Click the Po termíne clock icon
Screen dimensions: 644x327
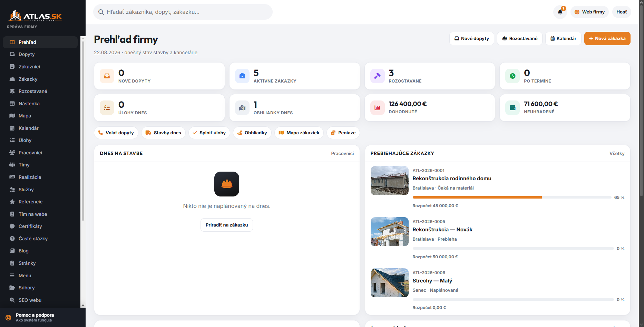coord(513,76)
